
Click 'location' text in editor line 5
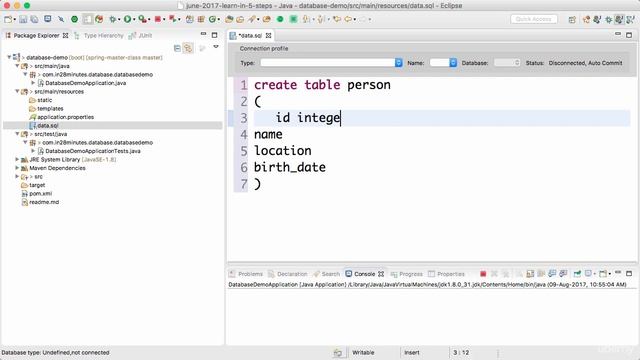click(x=282, y=151)
